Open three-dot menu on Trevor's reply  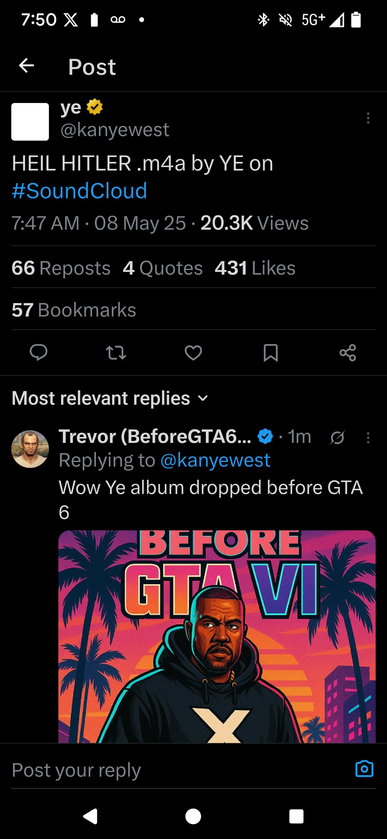coord(368,438)
